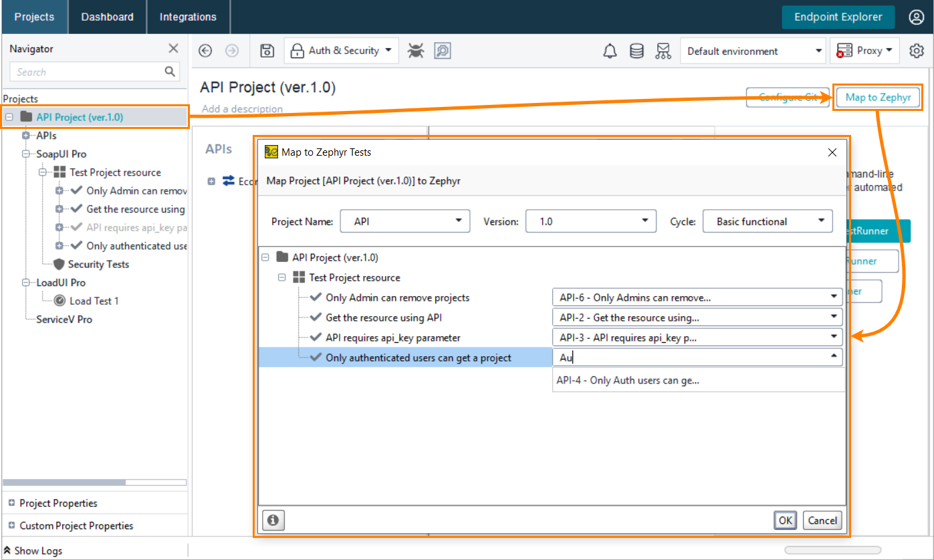
Task: Click the API discovery magnifier icon
Action: (x=442, y=50)
